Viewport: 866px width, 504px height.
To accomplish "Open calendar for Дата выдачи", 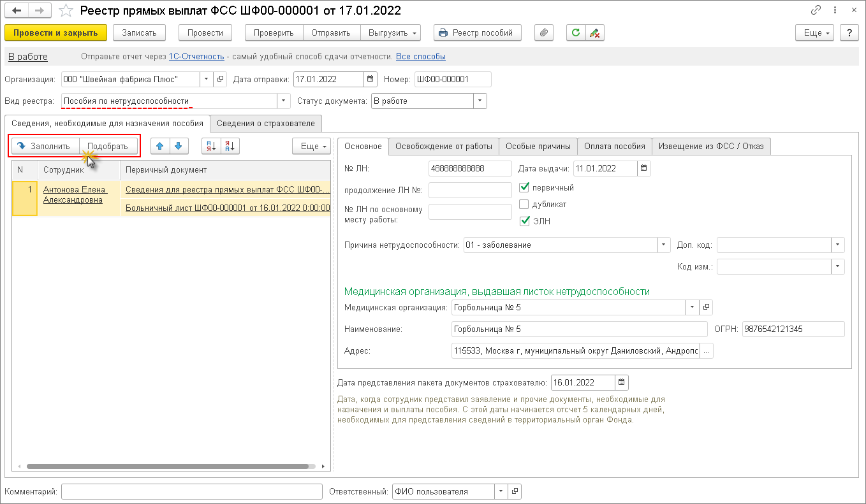I will pos(643,168).
